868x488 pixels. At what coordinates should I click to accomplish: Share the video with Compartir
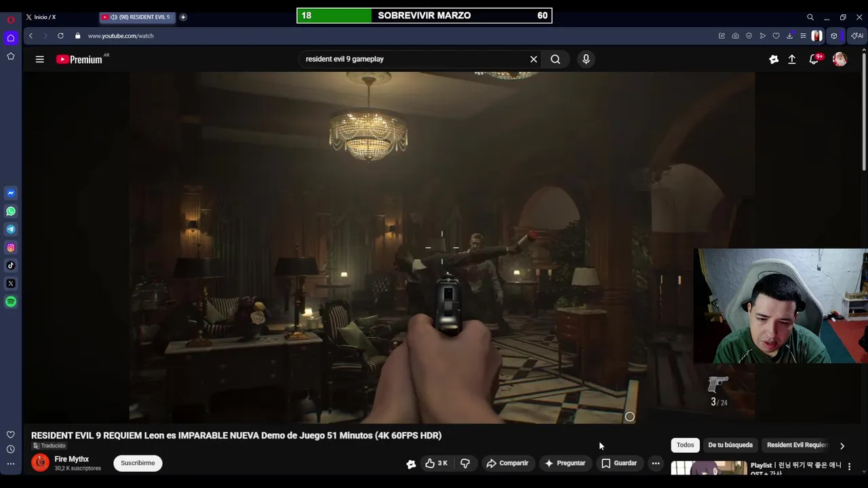(x=507, y=464)
